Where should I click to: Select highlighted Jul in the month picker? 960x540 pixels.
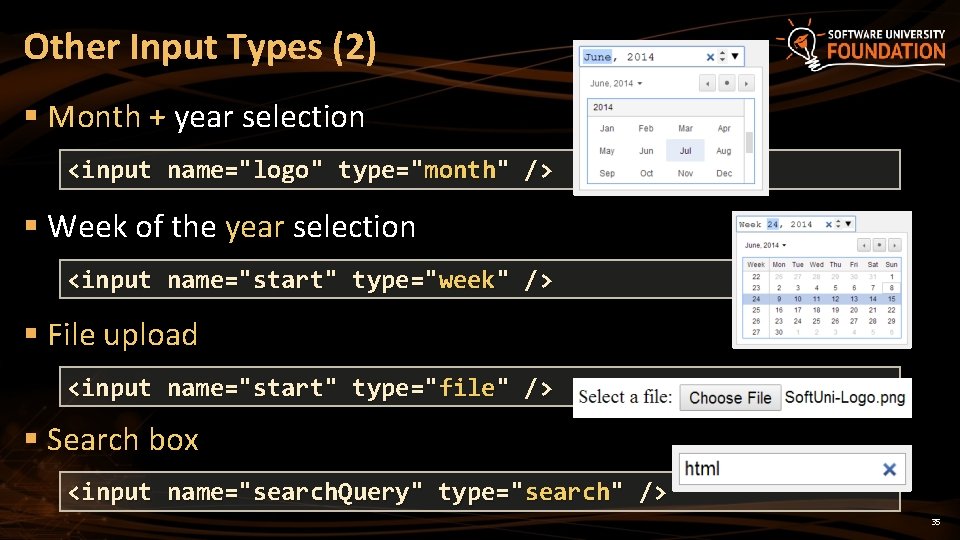(685, 151)
